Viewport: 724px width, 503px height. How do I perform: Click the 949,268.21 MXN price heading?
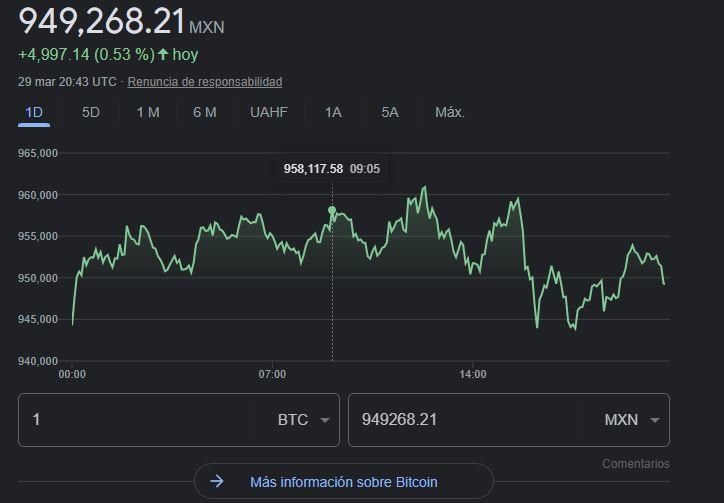[x=121, y=21]
